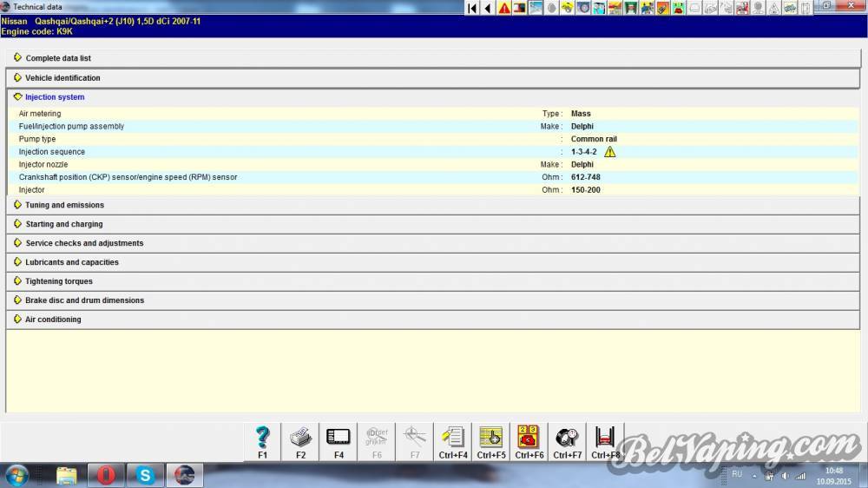
Task: Click the Engine code: K9K header text
Action: pos(36,31)
